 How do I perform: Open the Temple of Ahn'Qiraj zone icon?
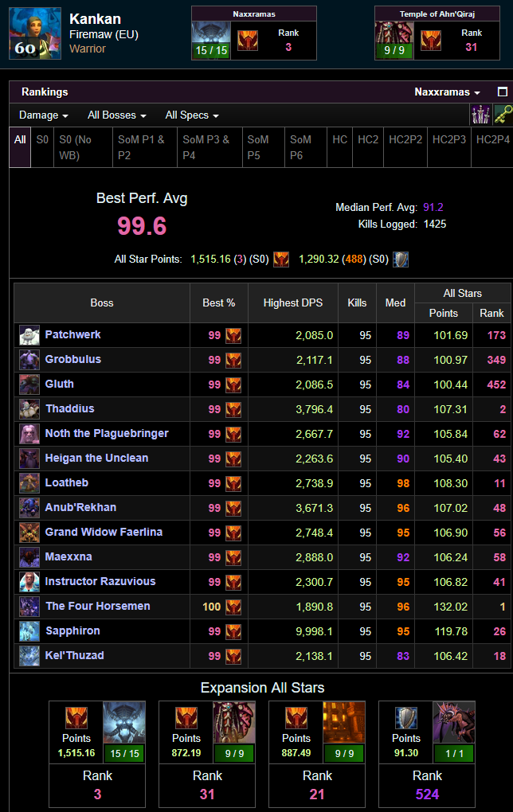[x=394, y=40]
